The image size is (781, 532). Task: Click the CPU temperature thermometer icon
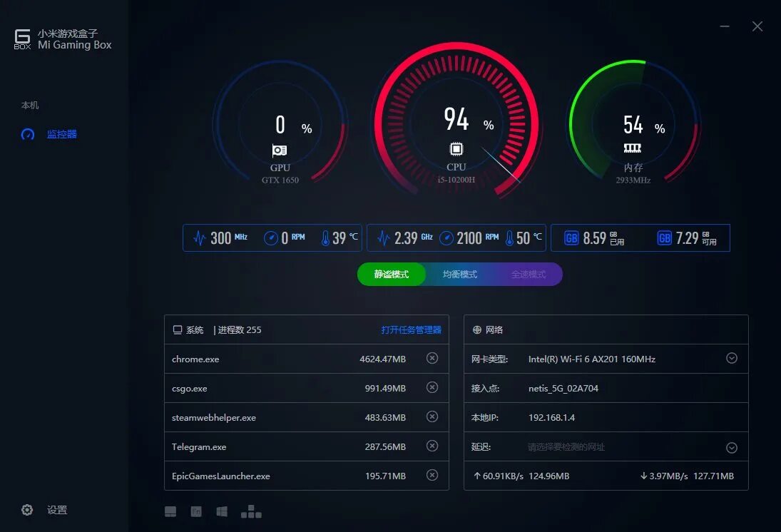(x=509, y=238)
